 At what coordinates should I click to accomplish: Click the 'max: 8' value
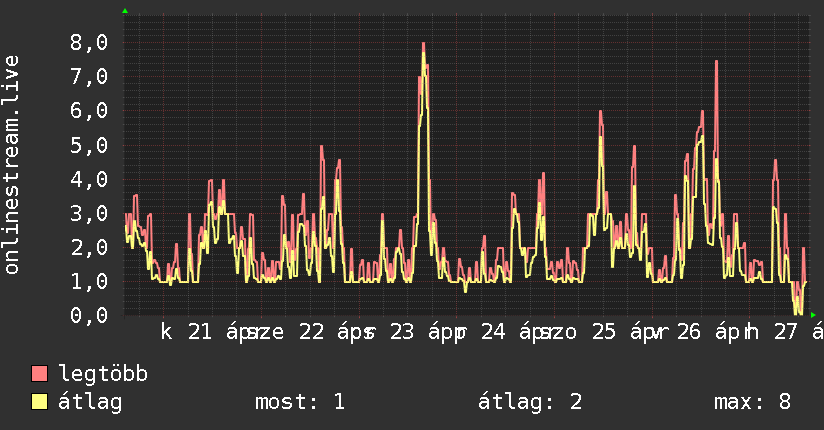point(752,402)
